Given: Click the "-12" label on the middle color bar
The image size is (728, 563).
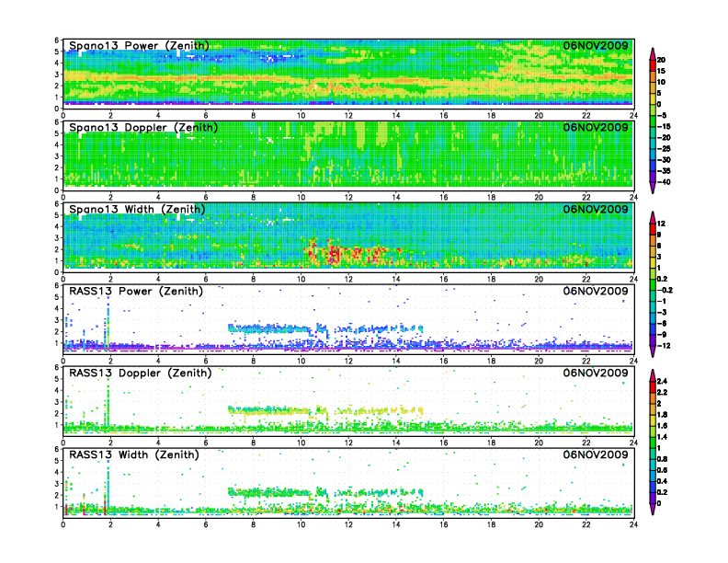Looking at the screenshot, I should [x=664, y=346].
